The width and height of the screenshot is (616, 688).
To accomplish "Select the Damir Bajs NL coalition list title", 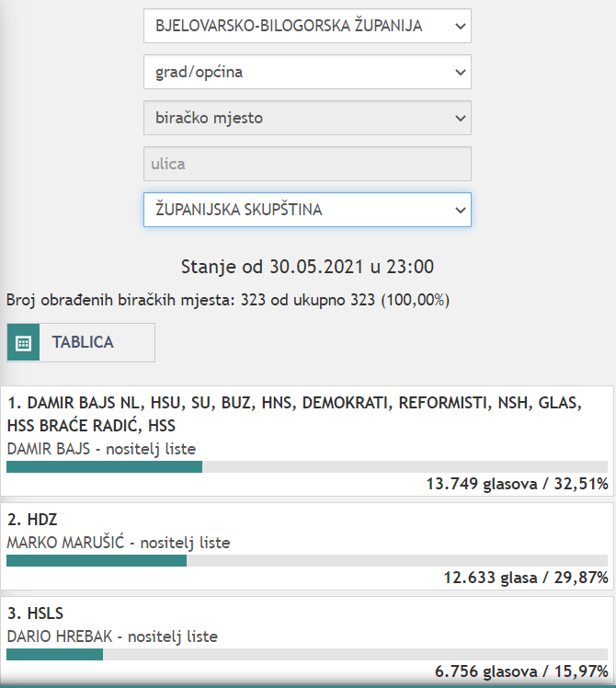I will (294, 414).
